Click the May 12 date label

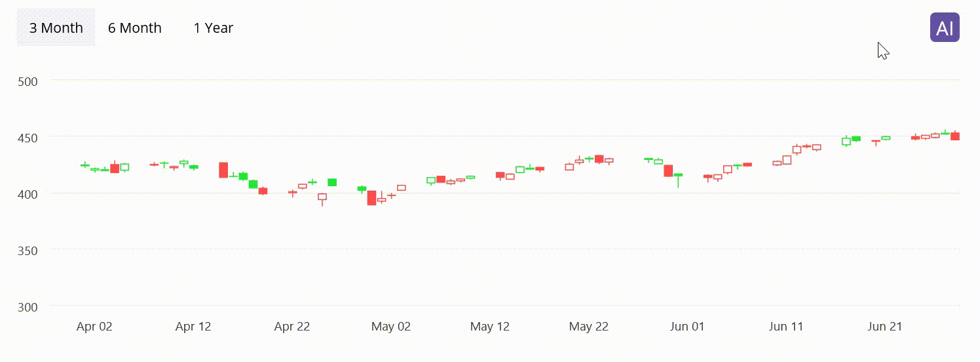click(x=490, y=327)
